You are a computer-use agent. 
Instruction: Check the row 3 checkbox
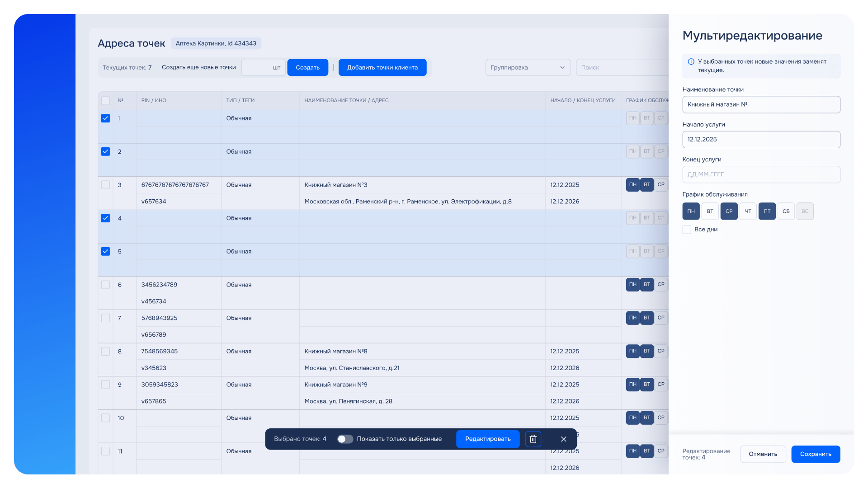[105, 185]
